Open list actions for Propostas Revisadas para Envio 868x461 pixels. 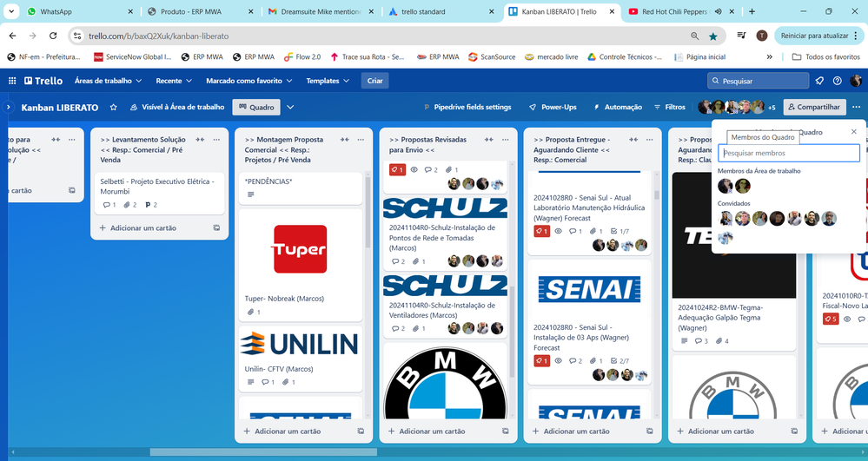tap(506, 140)
